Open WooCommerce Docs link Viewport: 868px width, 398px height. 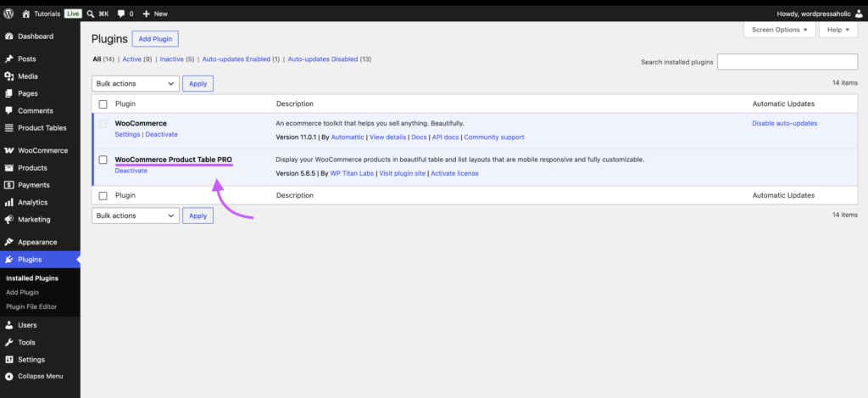419,137
